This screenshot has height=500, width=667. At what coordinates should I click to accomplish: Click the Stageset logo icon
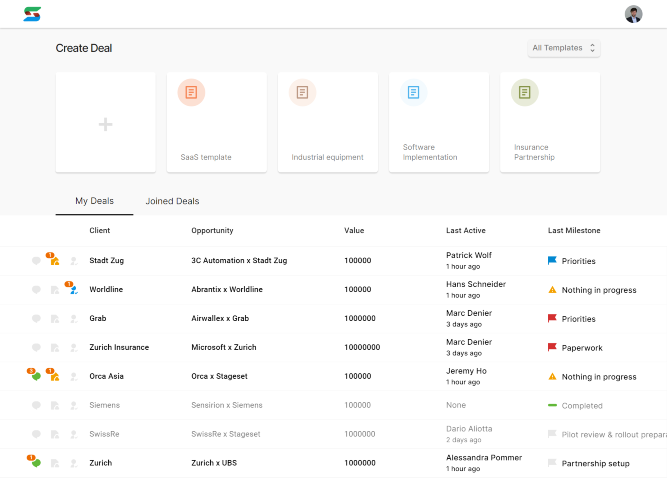pos(32,14)
